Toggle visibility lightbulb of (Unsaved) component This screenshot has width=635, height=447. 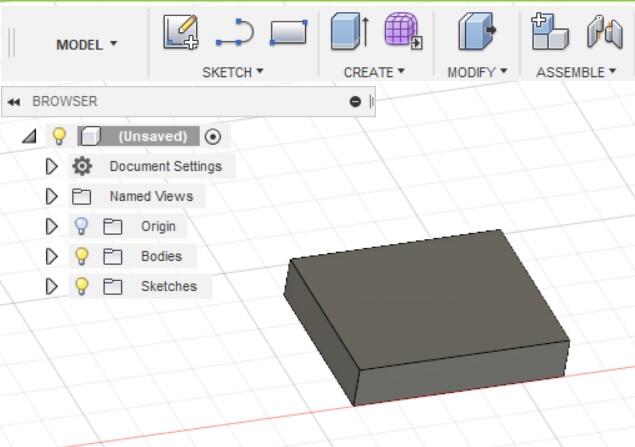[x=59, y=136]
